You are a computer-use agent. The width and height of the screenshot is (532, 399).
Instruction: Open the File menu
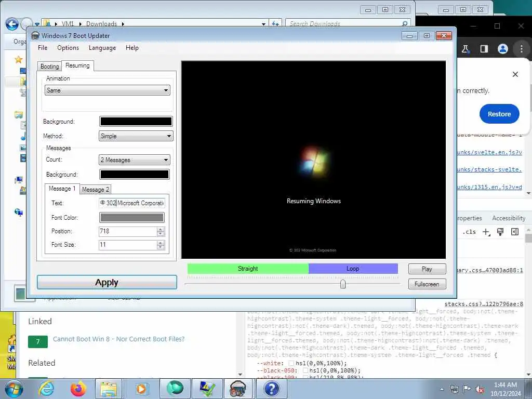pos(43,48)
